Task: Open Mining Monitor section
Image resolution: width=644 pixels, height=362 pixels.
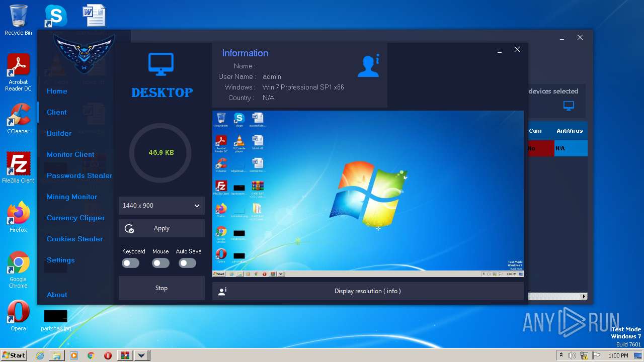Action: coord(72,197)
